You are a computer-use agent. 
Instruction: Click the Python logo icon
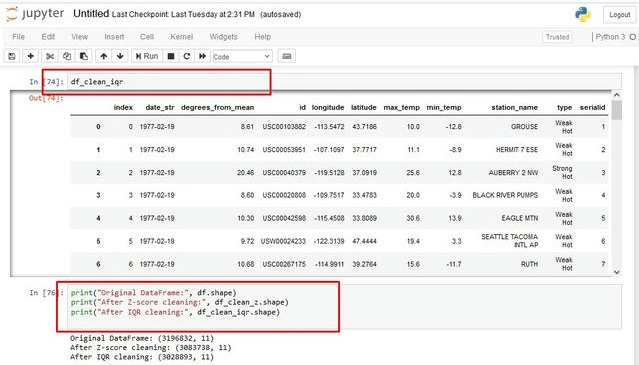click(x=583, y=14)
